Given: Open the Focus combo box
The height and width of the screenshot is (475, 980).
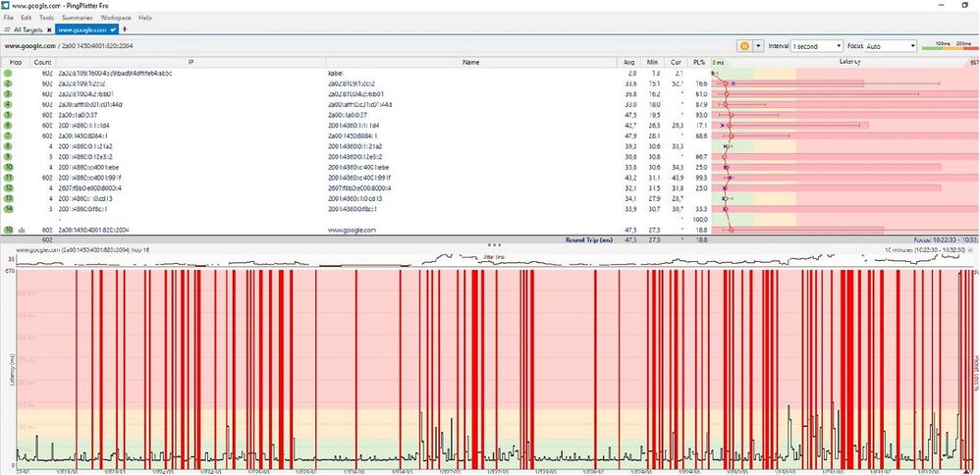Looking at the screenshot, I should coord(891,46).
